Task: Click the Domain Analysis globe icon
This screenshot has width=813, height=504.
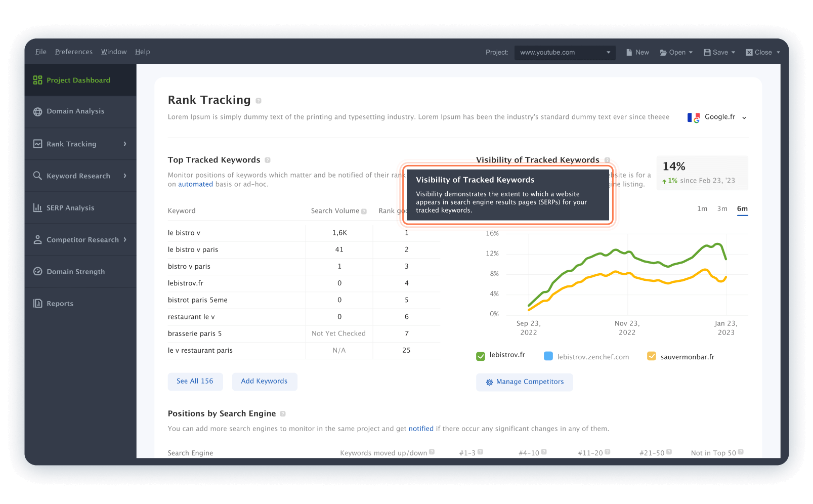Action: 37,112
